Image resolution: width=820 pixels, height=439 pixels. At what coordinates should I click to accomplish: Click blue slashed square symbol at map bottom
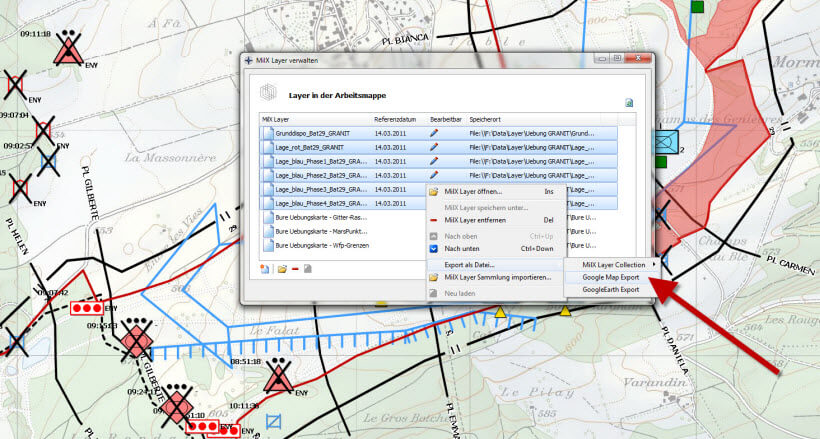pyautogui.click(x=274, y=421)
